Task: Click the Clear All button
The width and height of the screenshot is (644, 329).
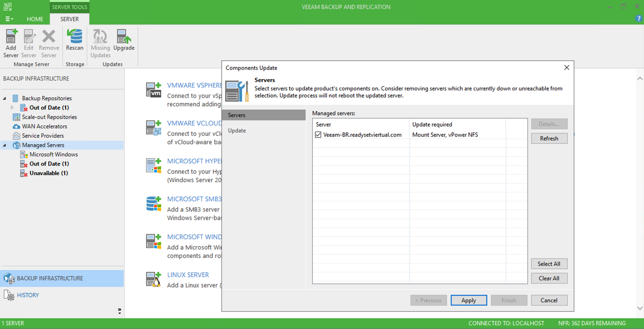Action: (x=549, y=278)
